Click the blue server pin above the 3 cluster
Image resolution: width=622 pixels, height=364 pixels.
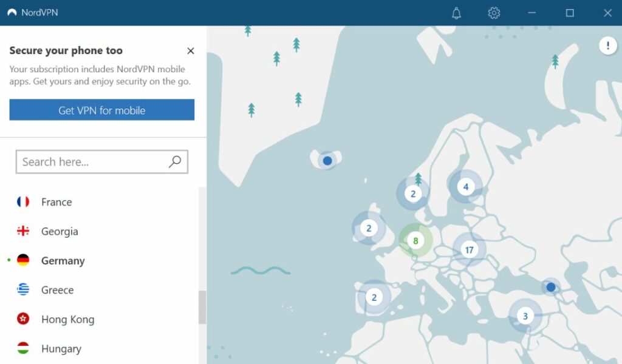[x=551, y=287]
